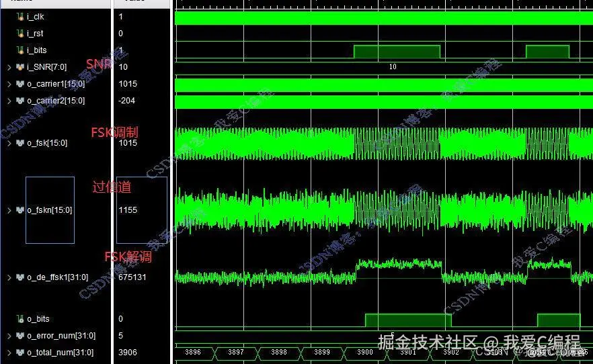This screenshot has width=593, height=364.
Task: Click the i_clk signal icon
Action: click(x=20, y=17)
